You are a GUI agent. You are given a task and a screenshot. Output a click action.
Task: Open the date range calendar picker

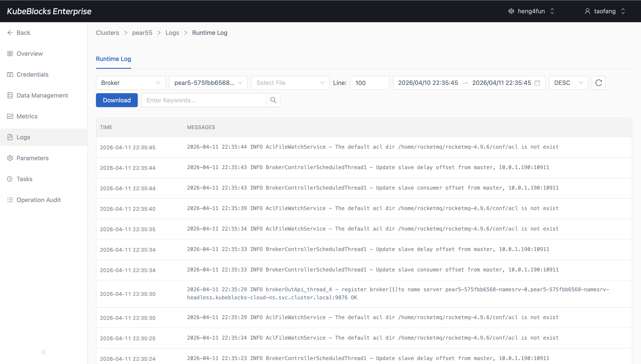pyautogui.click(x=538, y=83)
